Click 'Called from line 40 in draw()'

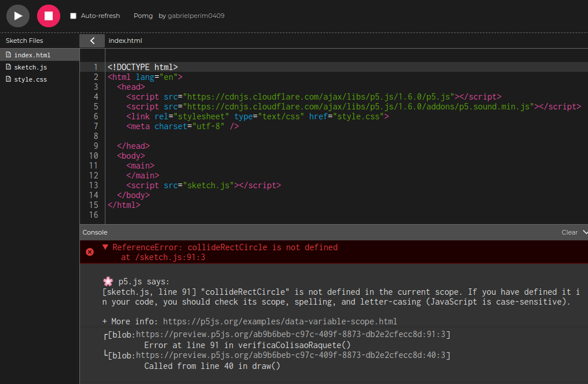(x=212, y=366)
